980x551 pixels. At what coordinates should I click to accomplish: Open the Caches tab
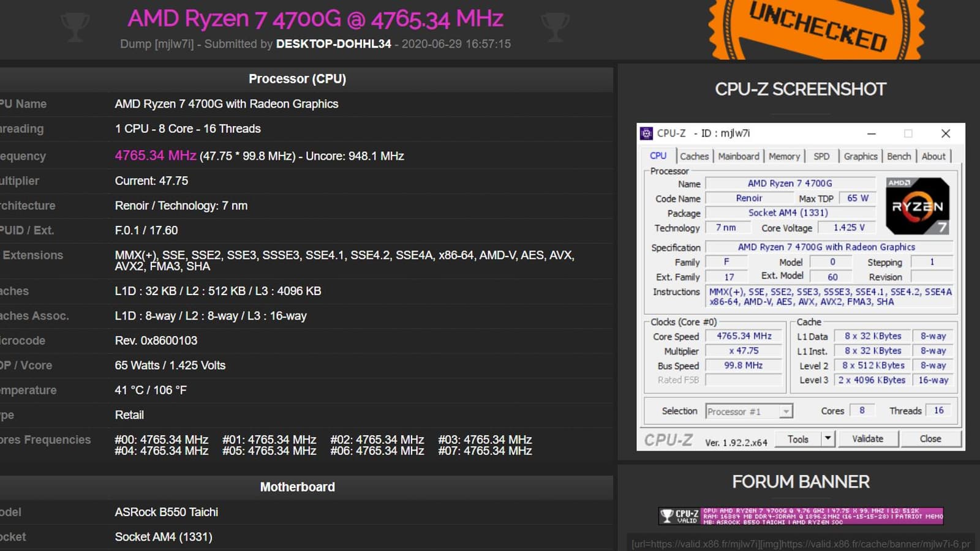coord(694,156)
